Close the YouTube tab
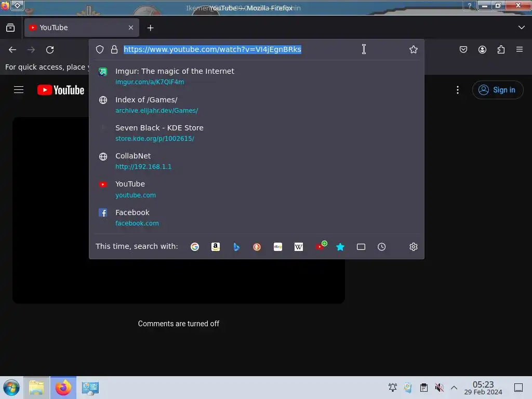 (x=131, y=28)
